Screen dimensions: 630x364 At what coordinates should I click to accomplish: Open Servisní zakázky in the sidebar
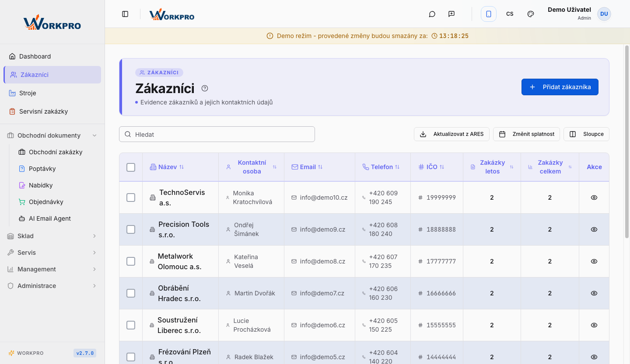coord(52,111)
